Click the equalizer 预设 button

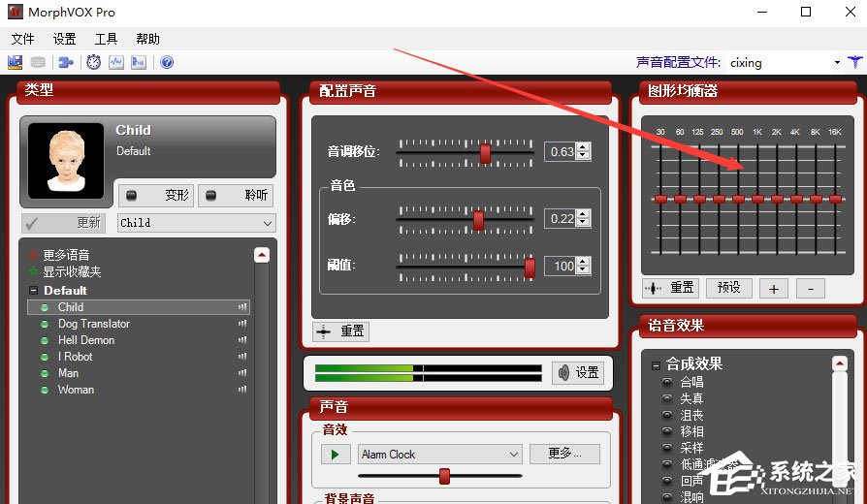click(728, 288)
